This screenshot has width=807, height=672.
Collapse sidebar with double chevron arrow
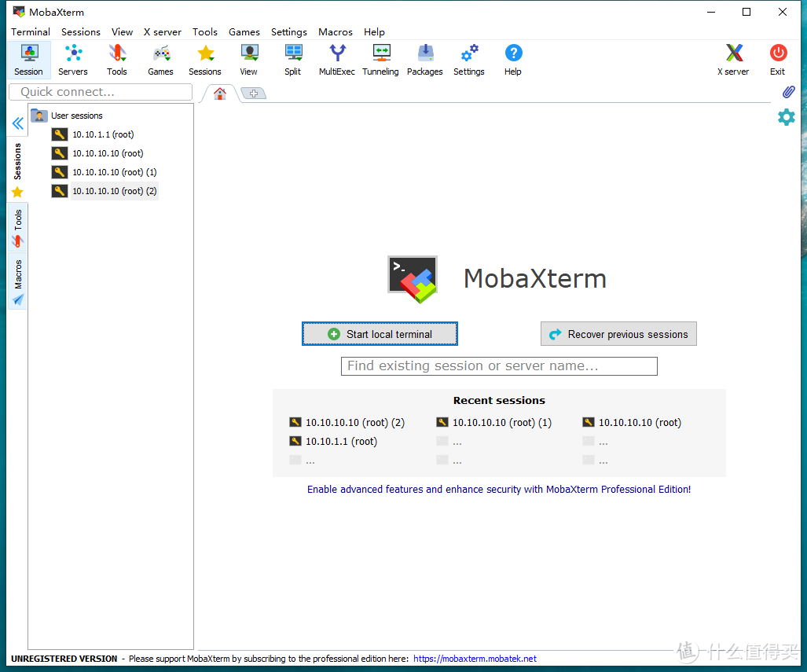pos(17,123)
